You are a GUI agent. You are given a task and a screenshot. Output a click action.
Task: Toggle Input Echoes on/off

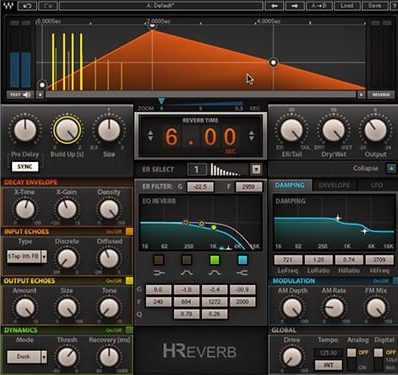[x=129, y=231]
